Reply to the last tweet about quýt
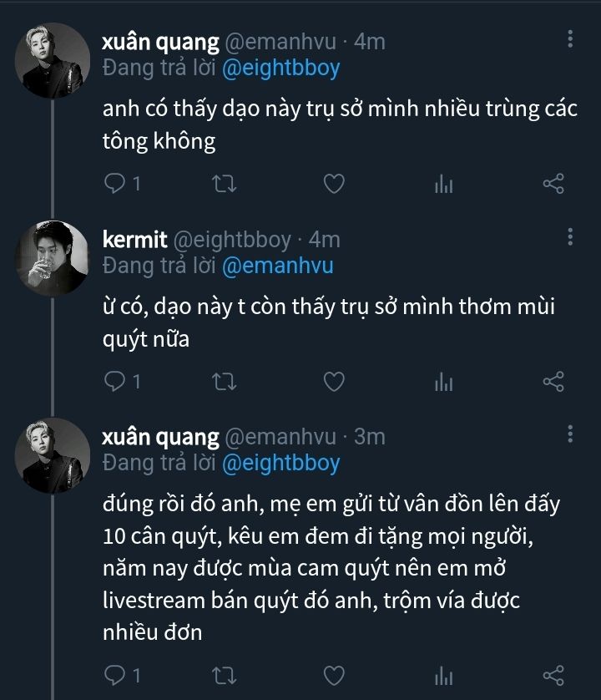This screenshot has height=700, width=601. tap(115, 674)
